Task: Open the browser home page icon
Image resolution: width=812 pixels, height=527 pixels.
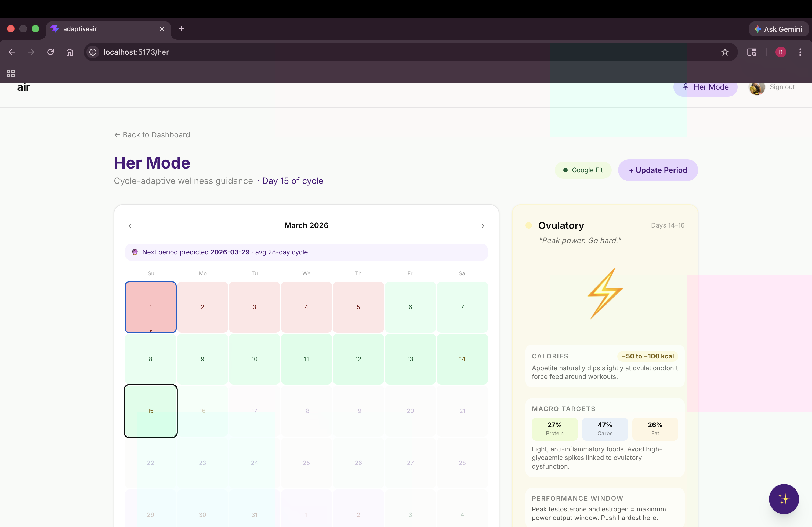Action: click(x=70, y=52)
